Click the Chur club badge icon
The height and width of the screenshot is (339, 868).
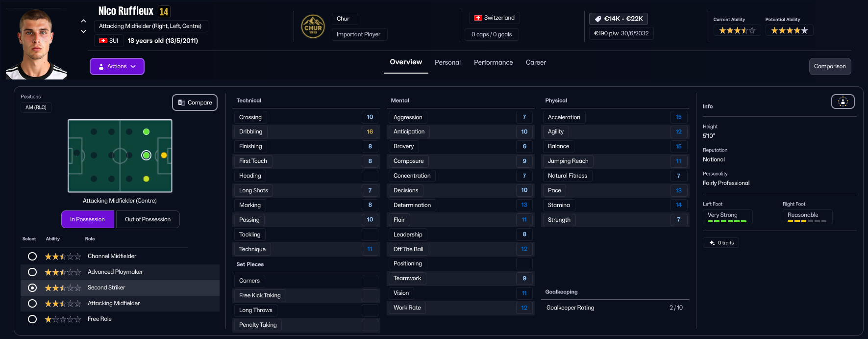tap(313, 26)
